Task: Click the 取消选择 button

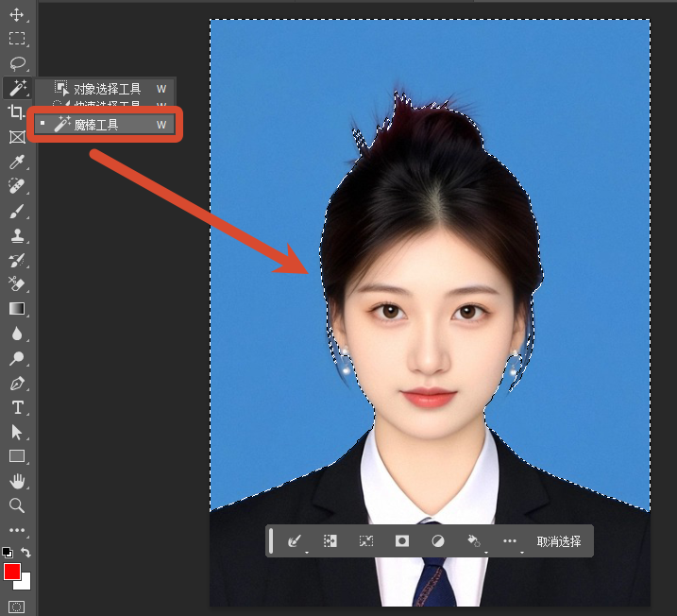Action: click(x=559, y=541)
